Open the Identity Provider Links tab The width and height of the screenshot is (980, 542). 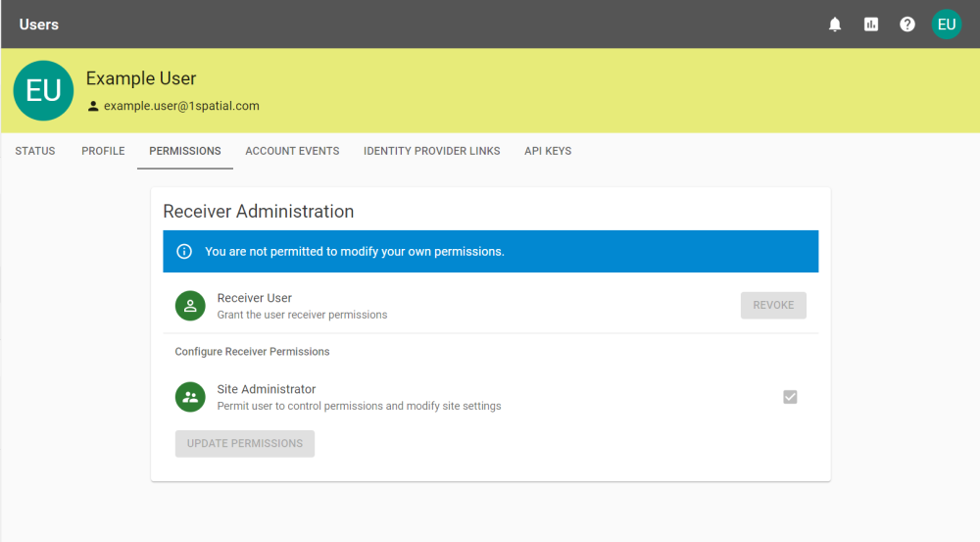pyautogui.click(x=432, y=151)
